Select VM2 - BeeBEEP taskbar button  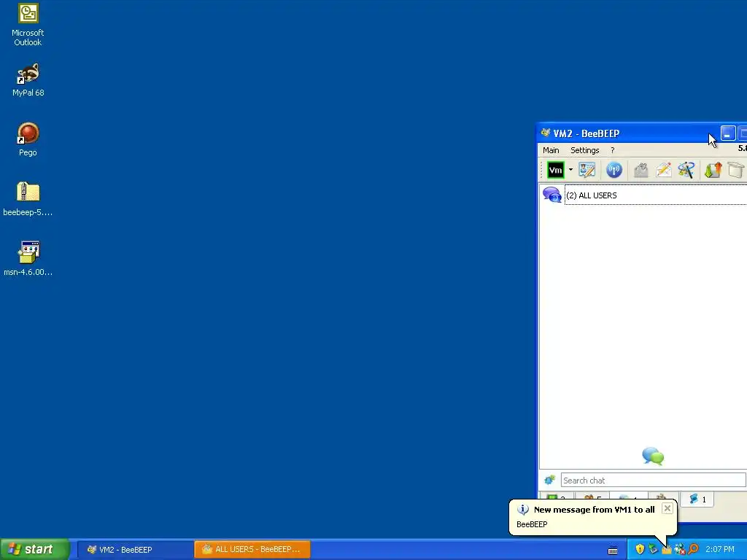point(135,550)
